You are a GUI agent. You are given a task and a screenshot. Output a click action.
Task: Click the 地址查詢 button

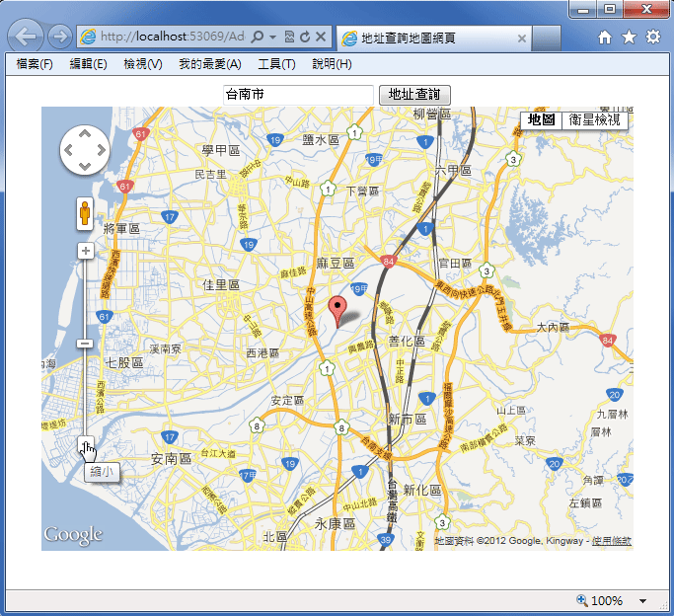[x=414, y=95]
